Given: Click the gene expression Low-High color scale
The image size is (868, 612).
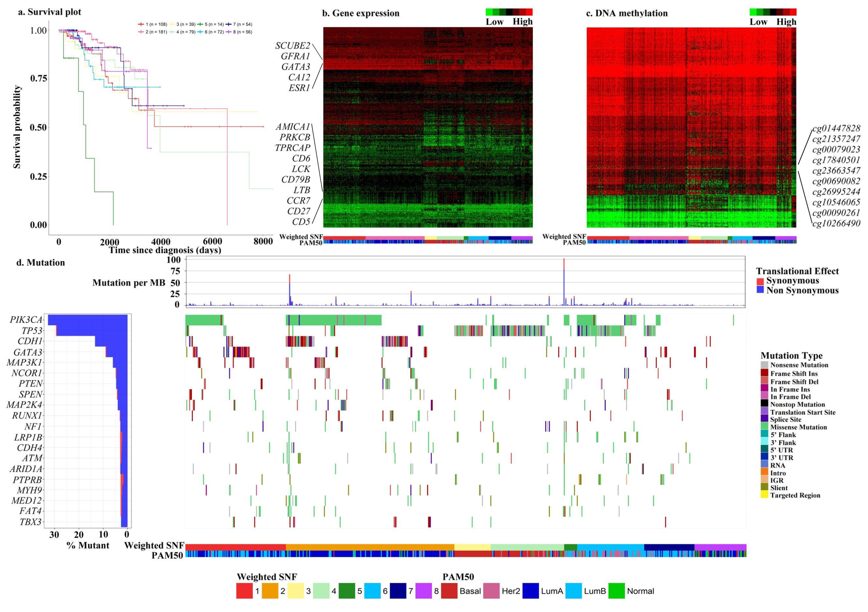Looking at the screenshot, I should (509, 12).
